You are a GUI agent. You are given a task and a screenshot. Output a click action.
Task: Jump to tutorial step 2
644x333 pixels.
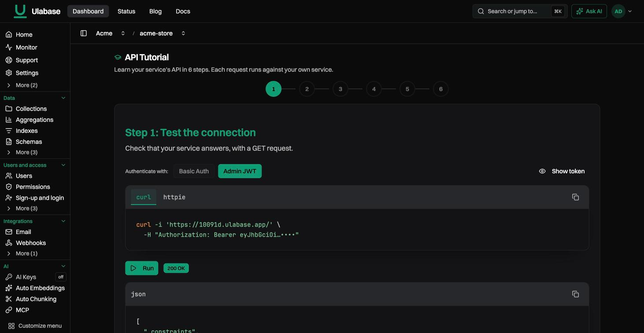307,89
